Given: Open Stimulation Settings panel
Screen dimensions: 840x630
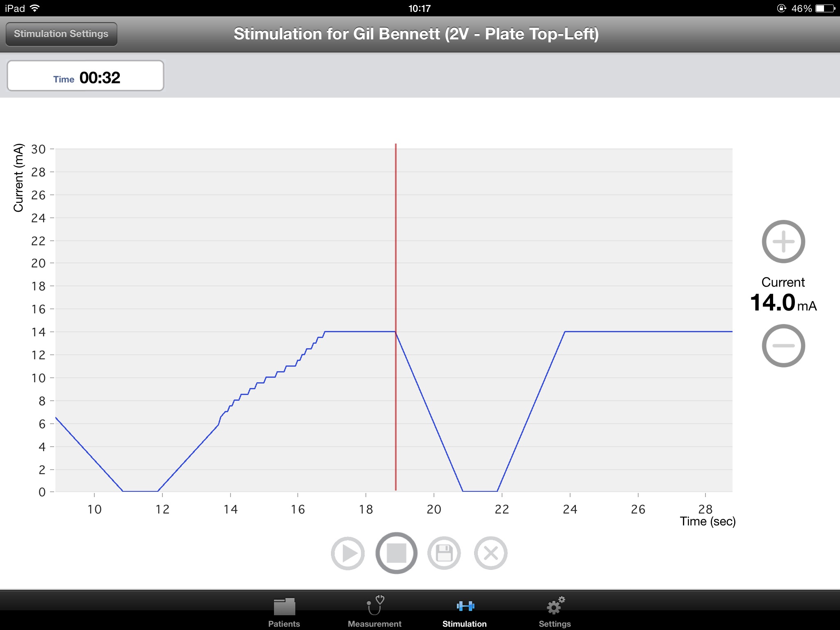Looking at the screenshot, I should (61, 34).
